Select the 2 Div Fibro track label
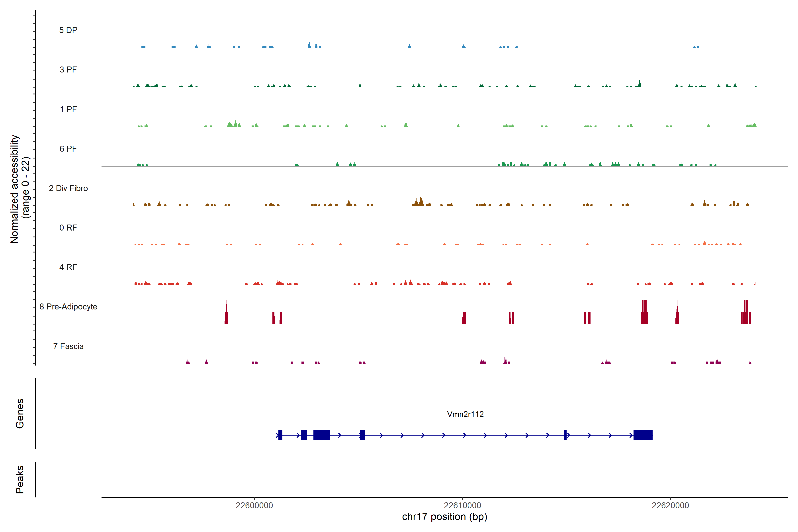Screen dimensions: 798x532 click(68, 188)
